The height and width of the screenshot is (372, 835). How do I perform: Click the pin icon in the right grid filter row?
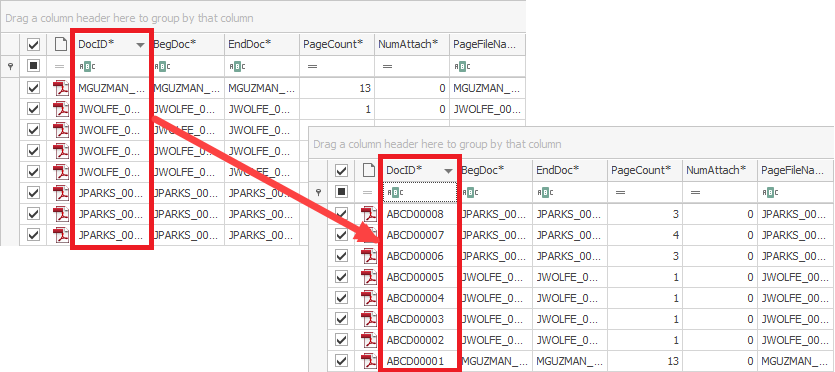tap(318, 193)
